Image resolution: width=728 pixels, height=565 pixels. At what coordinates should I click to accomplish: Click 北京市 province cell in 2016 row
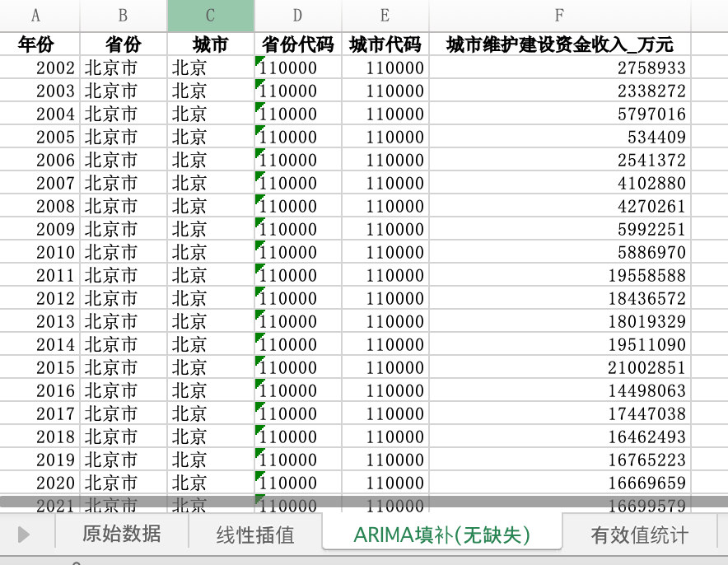pos(124,390)
